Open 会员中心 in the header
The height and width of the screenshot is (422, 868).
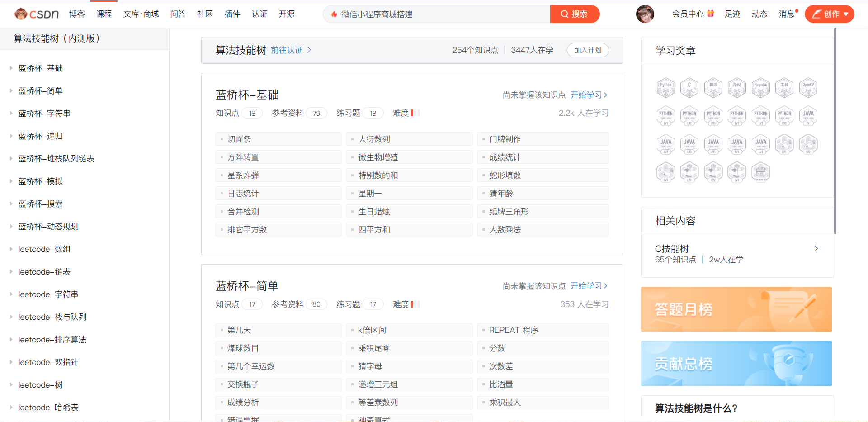[688, 14]
